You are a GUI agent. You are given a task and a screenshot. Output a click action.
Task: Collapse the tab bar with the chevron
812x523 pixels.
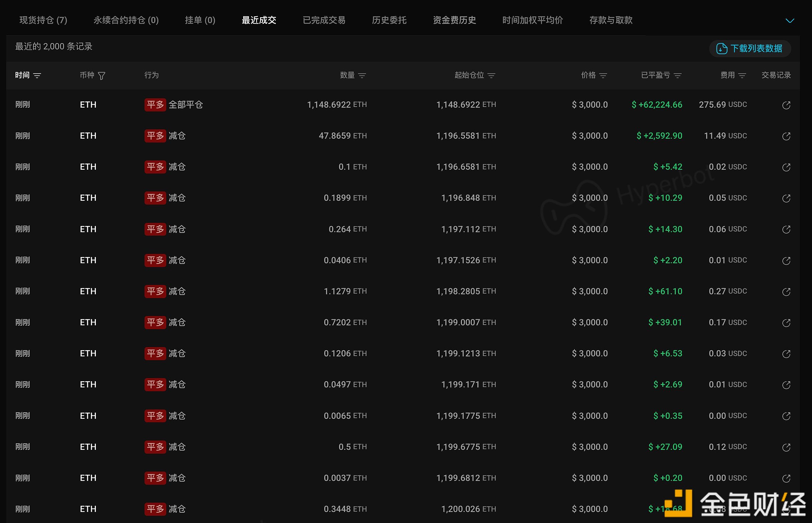pyautogui.click(x=790, y=21)
